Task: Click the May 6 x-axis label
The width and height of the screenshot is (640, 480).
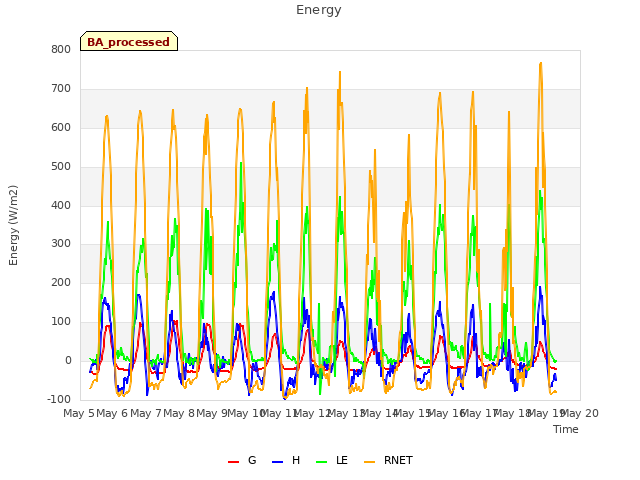Action: tap(112, 413)
